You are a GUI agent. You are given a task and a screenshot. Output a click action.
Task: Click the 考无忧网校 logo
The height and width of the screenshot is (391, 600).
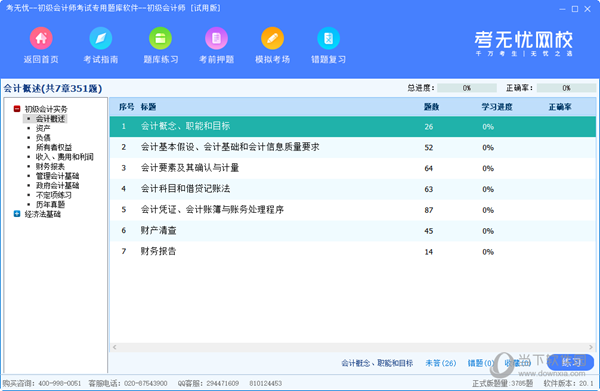click(523, 43)
